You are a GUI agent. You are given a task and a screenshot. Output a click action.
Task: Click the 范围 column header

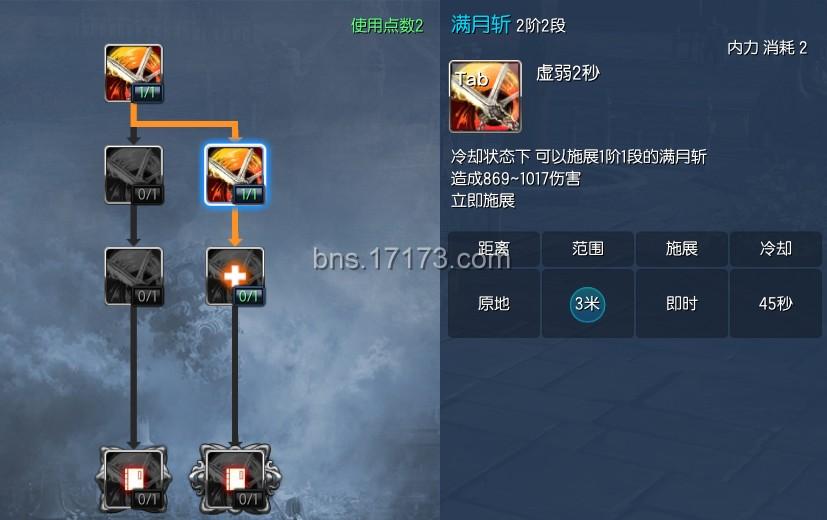[x=588, y=248]
